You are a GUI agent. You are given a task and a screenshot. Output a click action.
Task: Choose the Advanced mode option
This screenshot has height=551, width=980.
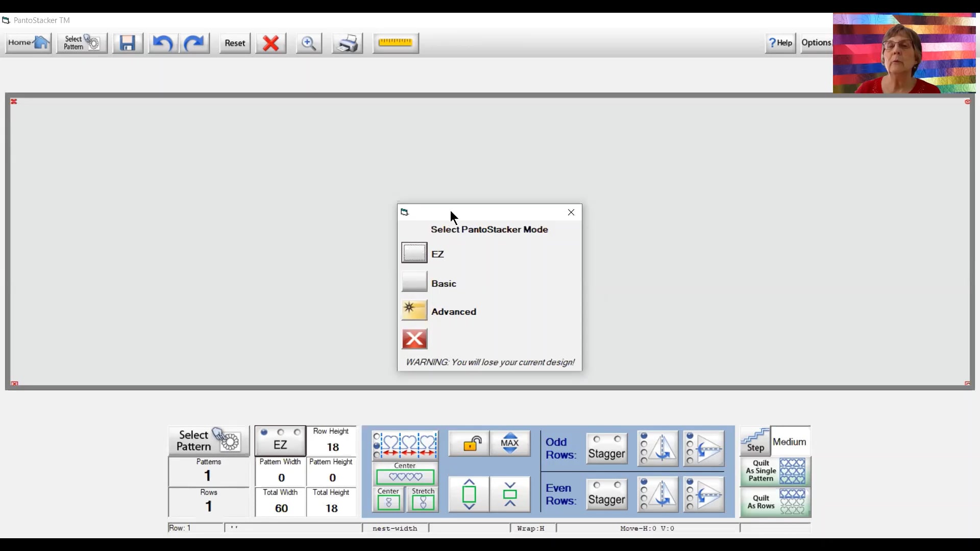[x=414, y=310]
